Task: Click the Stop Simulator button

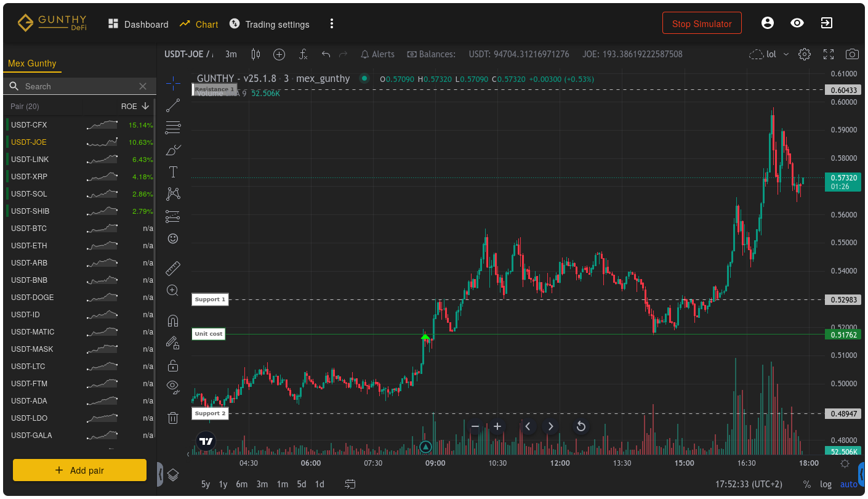Action: point(702,23)
